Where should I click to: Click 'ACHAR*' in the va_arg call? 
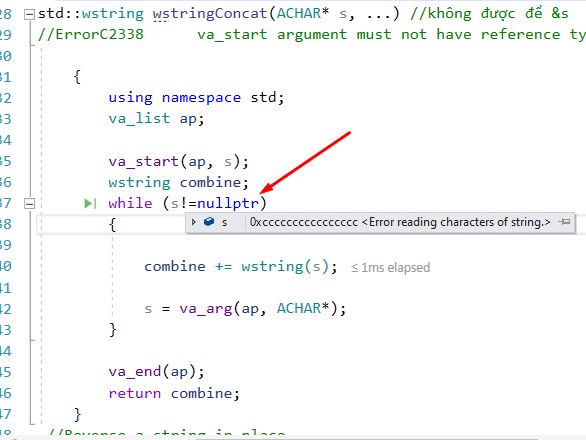pos(303,309)
